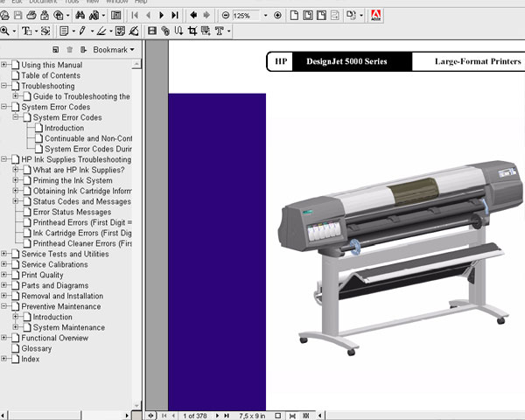The height and width of the screenshot is (420, 525).
Task: Click the Rotate View icon
Action: 351,16
